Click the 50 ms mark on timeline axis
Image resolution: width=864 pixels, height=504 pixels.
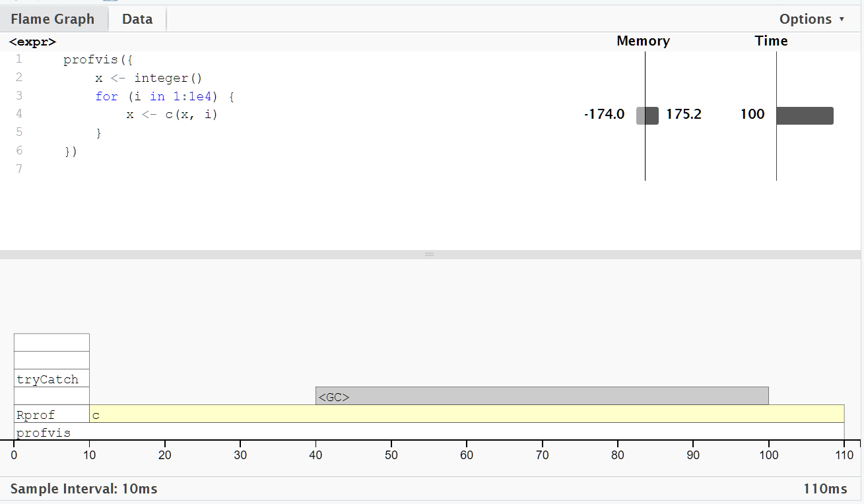pyautogui.click(x=391, y=455)
